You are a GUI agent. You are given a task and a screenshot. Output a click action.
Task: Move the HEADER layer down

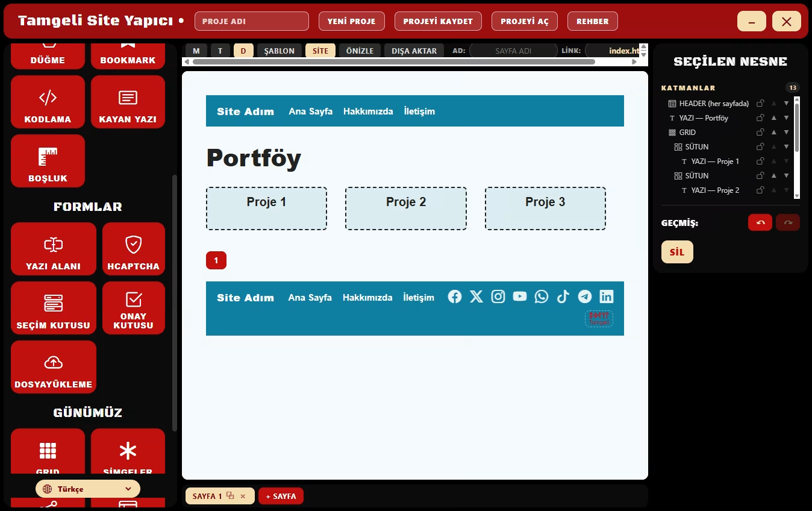[786, 103]
